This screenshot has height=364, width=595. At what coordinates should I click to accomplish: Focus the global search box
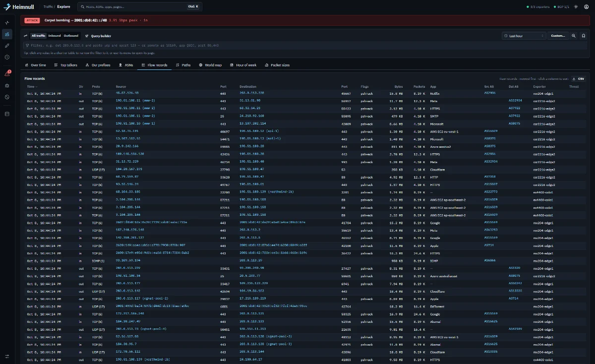140,7
